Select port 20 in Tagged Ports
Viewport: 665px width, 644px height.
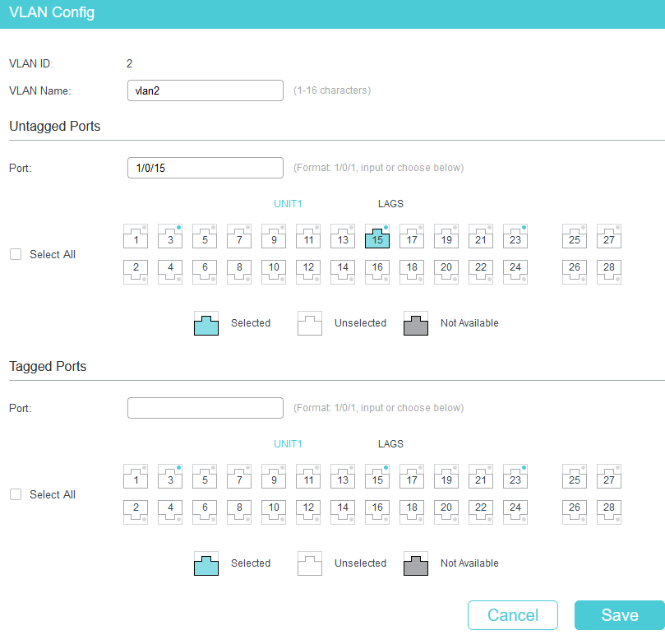tap(446, 512)
